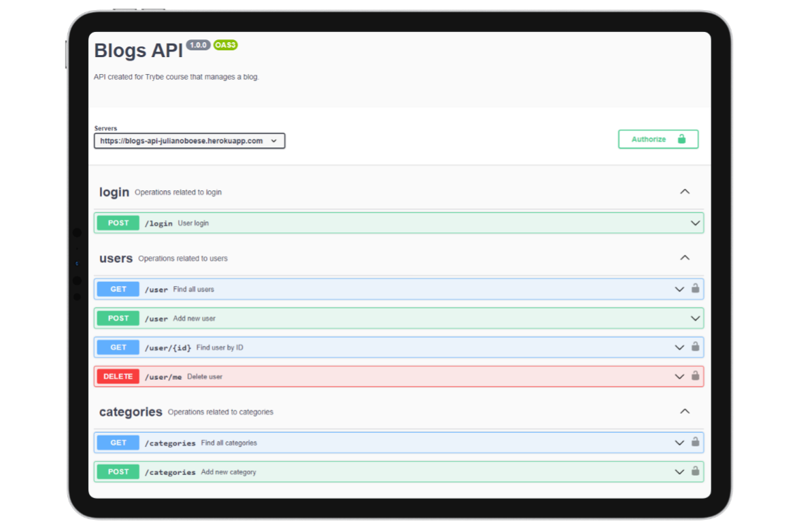The width and height of the screenshot is (799, 532).
Task: Click the 'Find all categories' description
Action: [x=229, y=443]
